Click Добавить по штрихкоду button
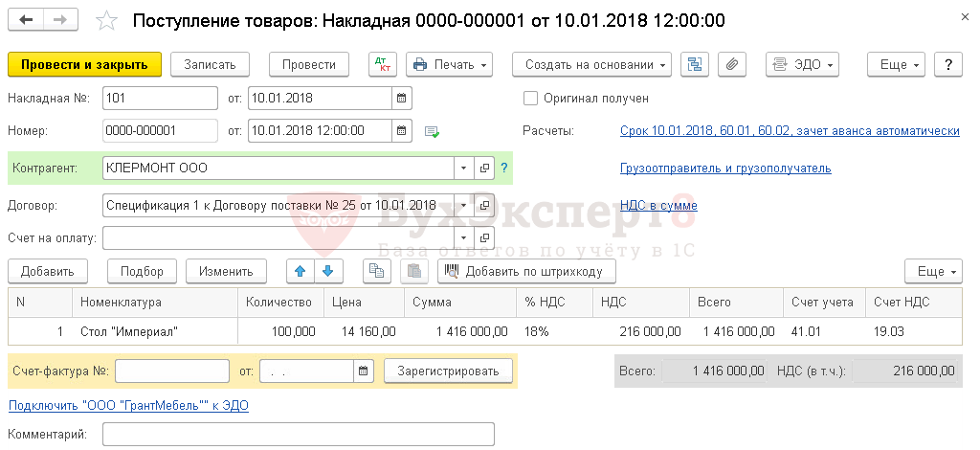 525,271
